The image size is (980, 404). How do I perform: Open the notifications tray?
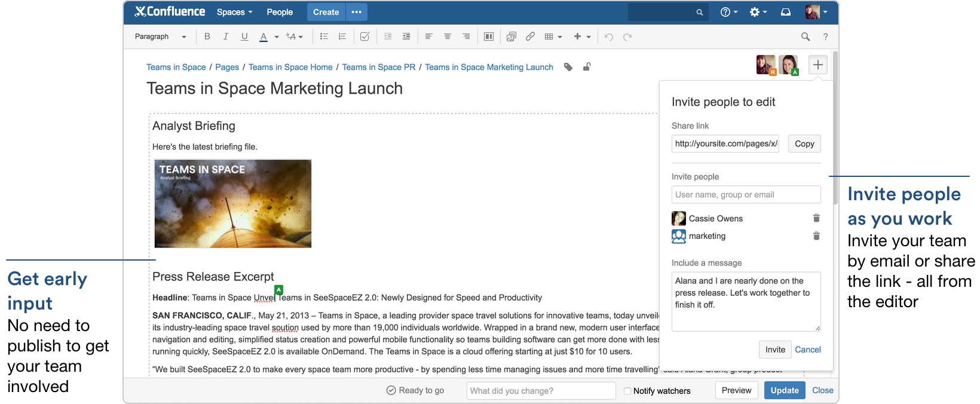(786, 12)
